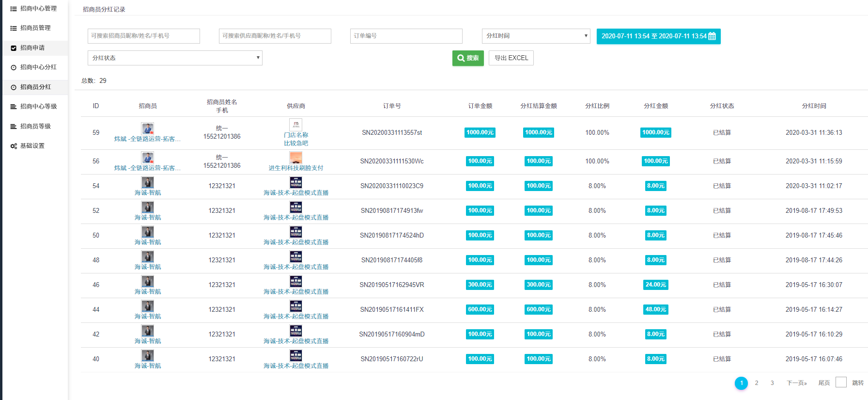Open 招商中心等级 in the sidebar

[x=38, y=106]
